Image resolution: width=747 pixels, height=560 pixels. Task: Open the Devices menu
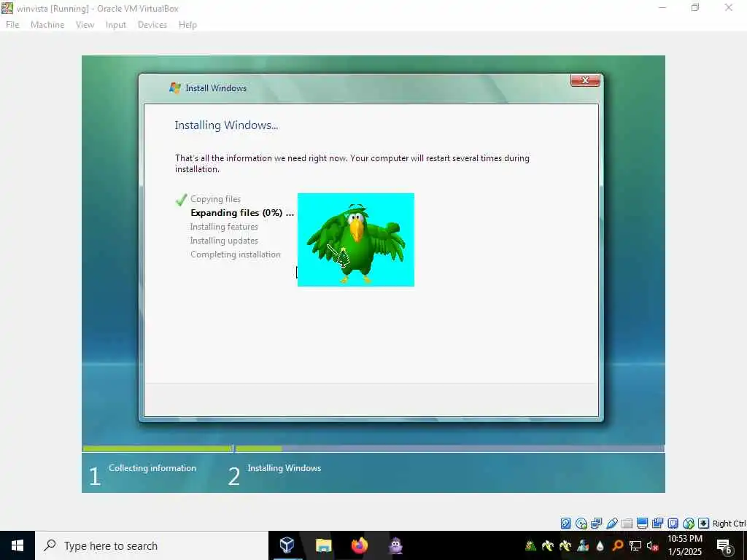pos(152,25)
